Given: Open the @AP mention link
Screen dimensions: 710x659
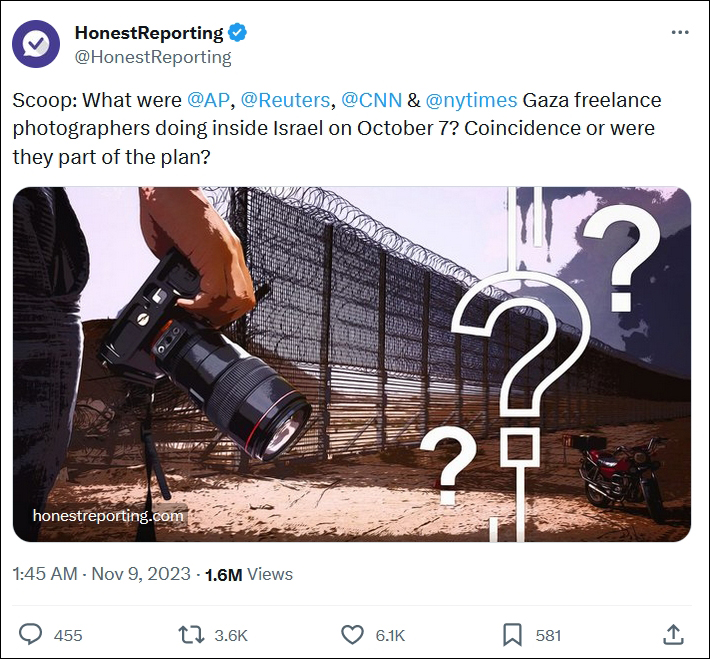Looking at the screenshot, I should [208, 100].
